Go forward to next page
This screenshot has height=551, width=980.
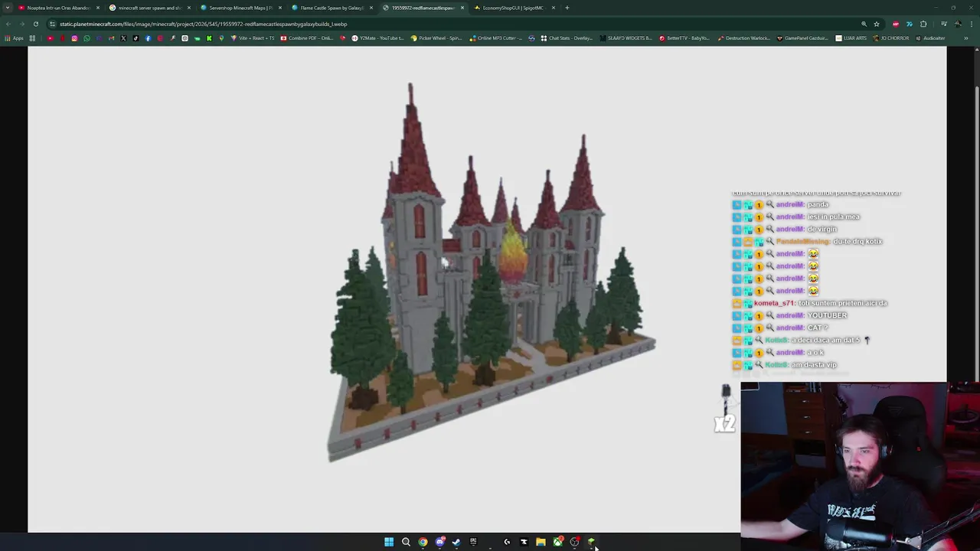pyautogui.click(x=21, y=24)
